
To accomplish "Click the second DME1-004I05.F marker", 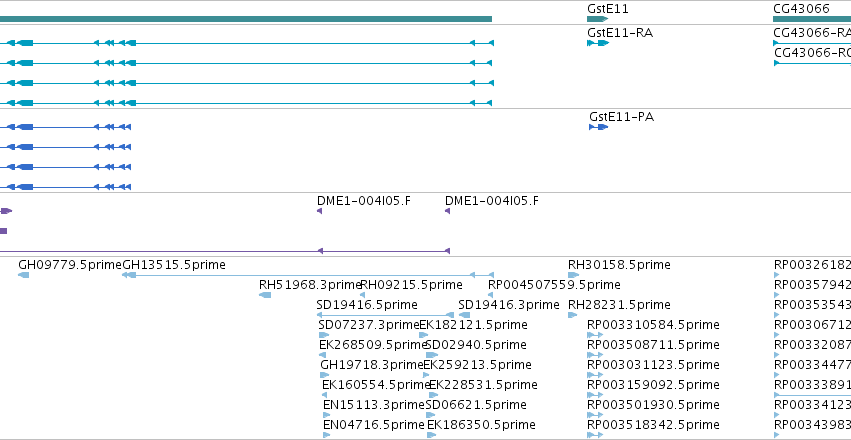I will (448, 211).
